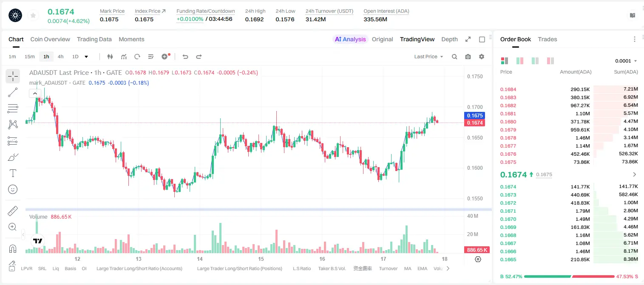
Task: Select the crosshair cursor tool
Action: point(13,76)
